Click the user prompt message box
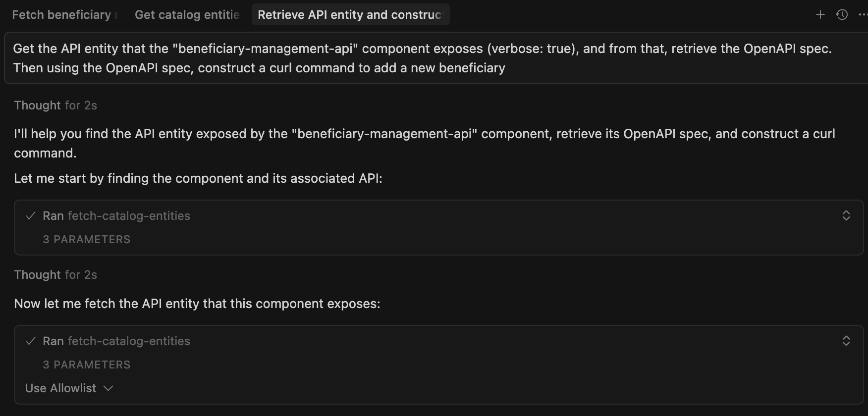Image resolution: width=868 pixels, height=416 pixels. [434, 57]
